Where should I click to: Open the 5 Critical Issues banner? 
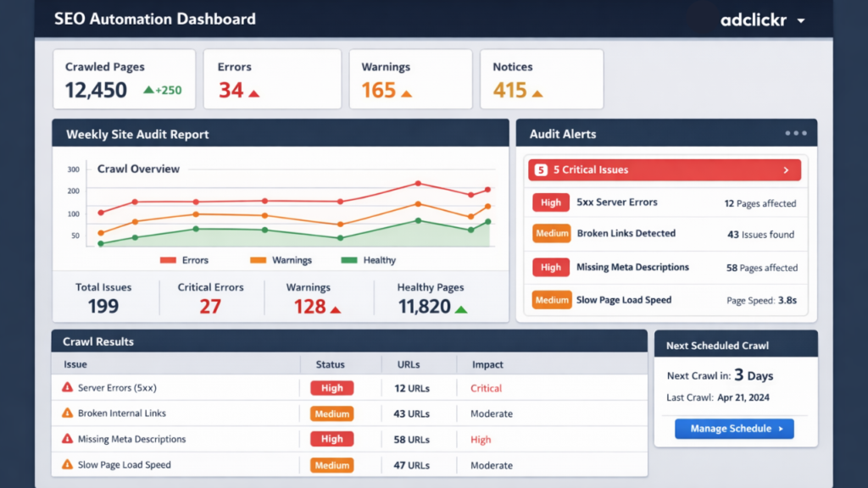(664, 169)
